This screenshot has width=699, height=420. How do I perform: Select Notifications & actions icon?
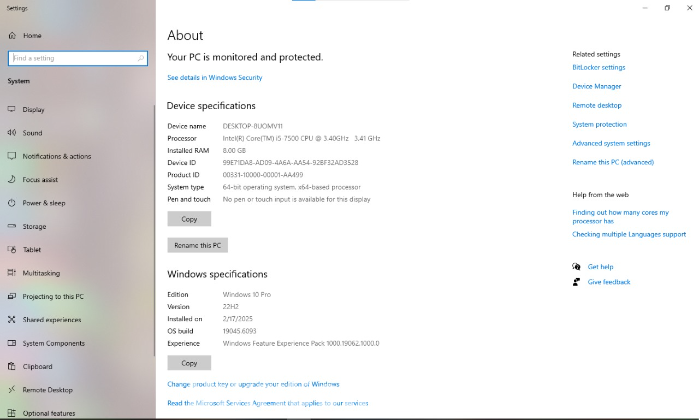point(12,156)
